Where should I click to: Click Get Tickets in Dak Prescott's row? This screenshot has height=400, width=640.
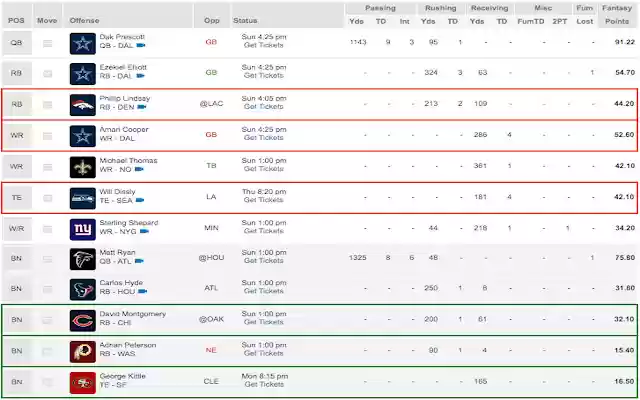[264, 45]
